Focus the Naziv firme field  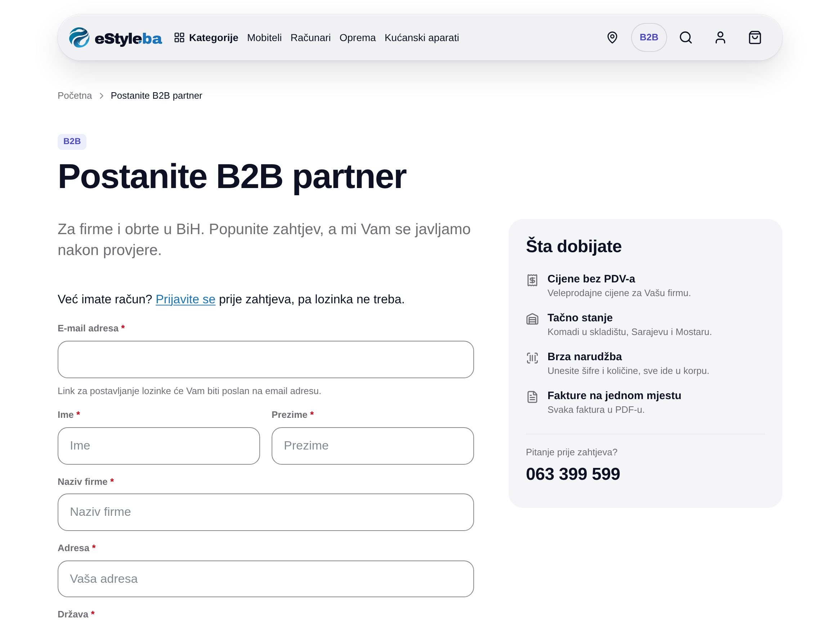265,512
